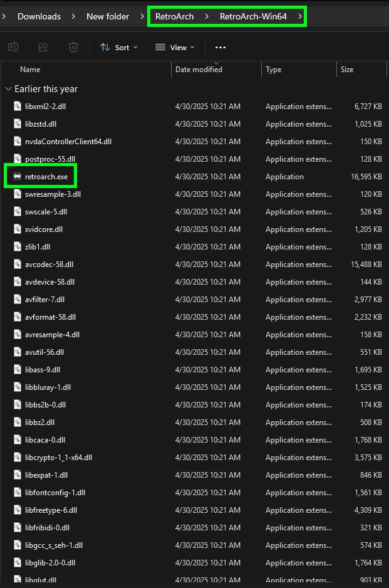389x588 pixels.
Task: Select libbz2.dll file icon
Action: pos(18,423)
